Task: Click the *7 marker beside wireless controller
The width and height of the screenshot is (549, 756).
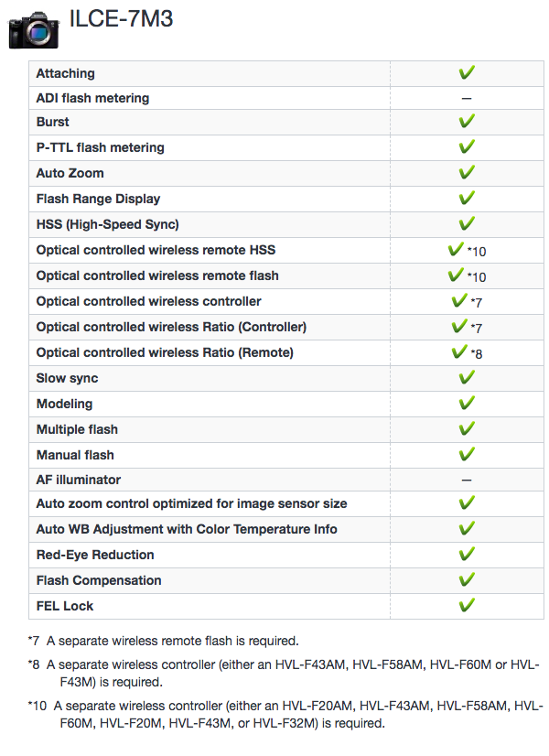Action: point(477,302)
